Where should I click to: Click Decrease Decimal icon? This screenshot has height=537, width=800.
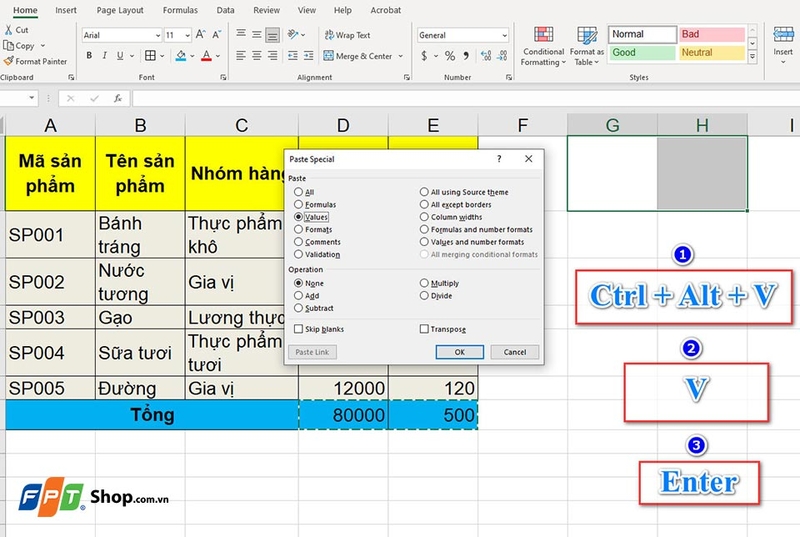(x=502, y=56)
